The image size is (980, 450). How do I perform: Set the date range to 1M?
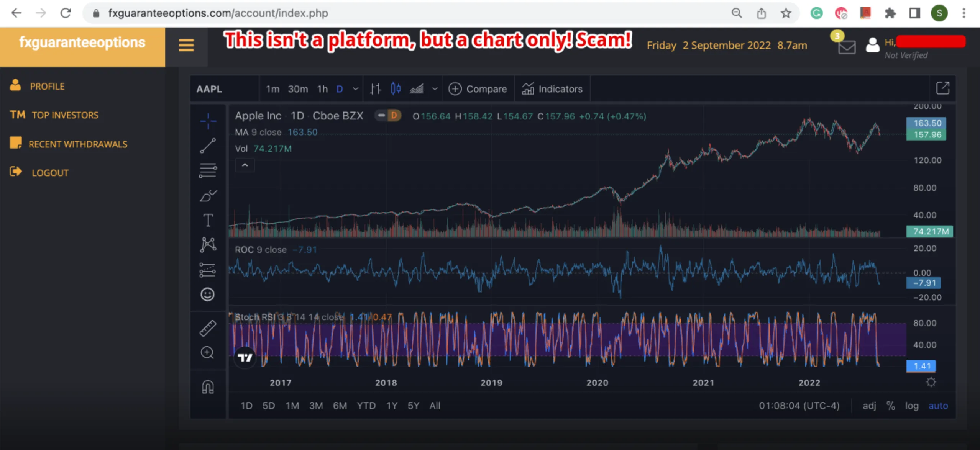tap(292, 406)
